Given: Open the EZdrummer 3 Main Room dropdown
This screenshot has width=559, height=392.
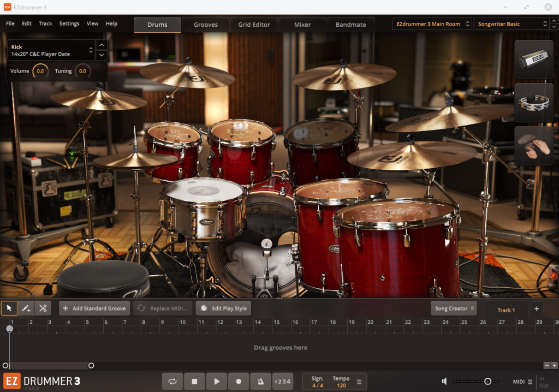Looking at the screenshot, I should click(432, 24).
